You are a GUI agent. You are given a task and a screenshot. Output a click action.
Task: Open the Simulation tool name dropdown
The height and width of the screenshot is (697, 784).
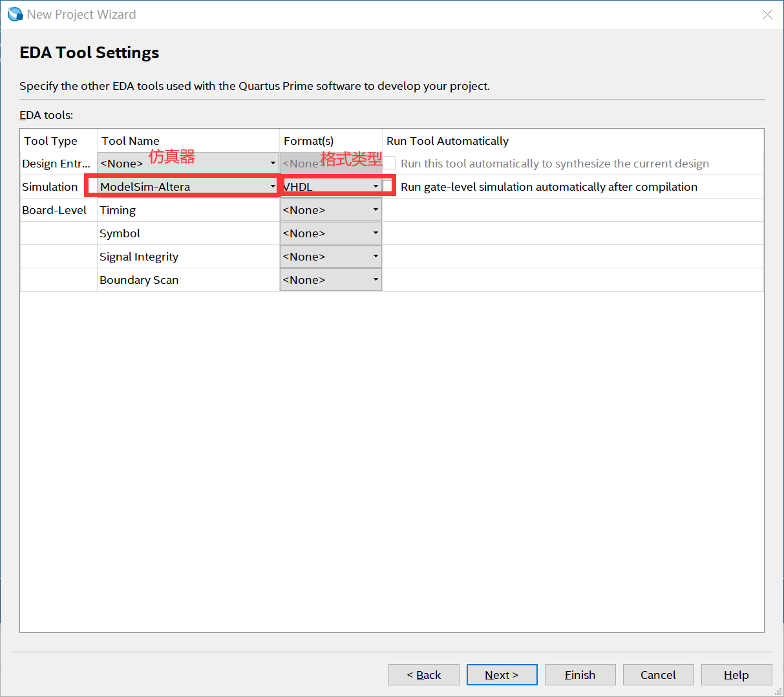tap(187, 187)
